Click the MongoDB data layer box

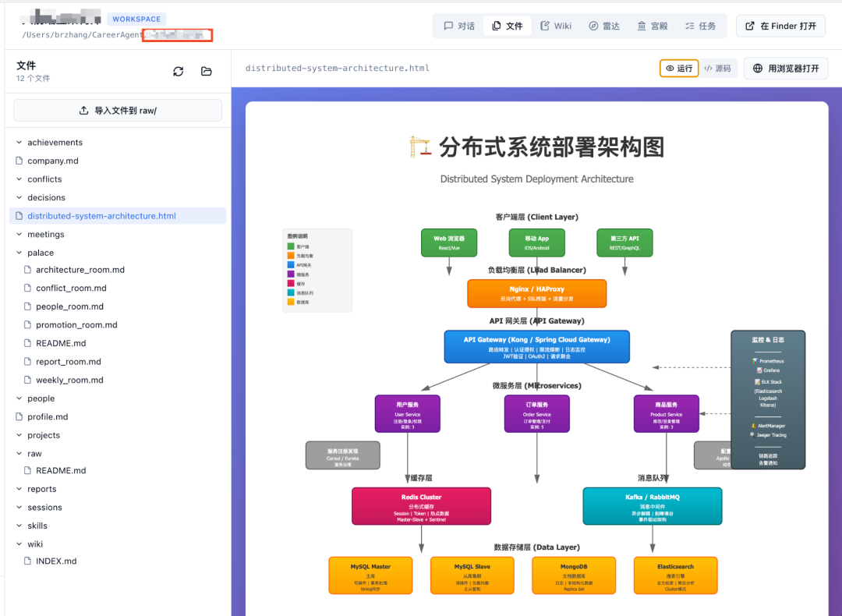pyautogui.click(x=574, y=575)
